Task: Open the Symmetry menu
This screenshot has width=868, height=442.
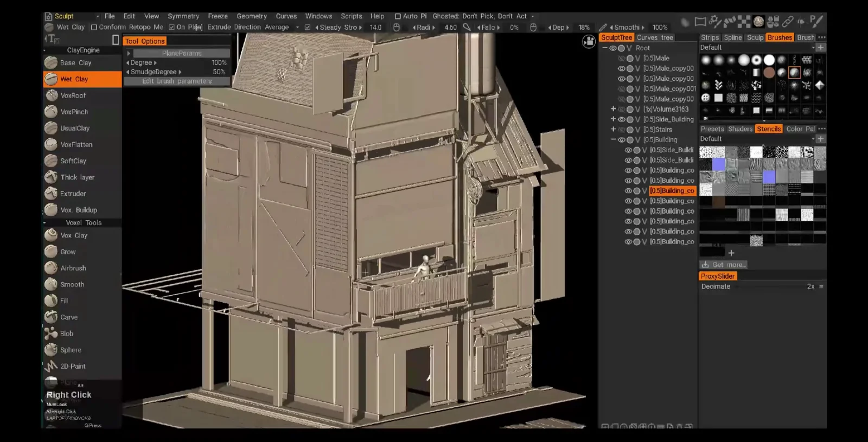Action: point(183,16)
